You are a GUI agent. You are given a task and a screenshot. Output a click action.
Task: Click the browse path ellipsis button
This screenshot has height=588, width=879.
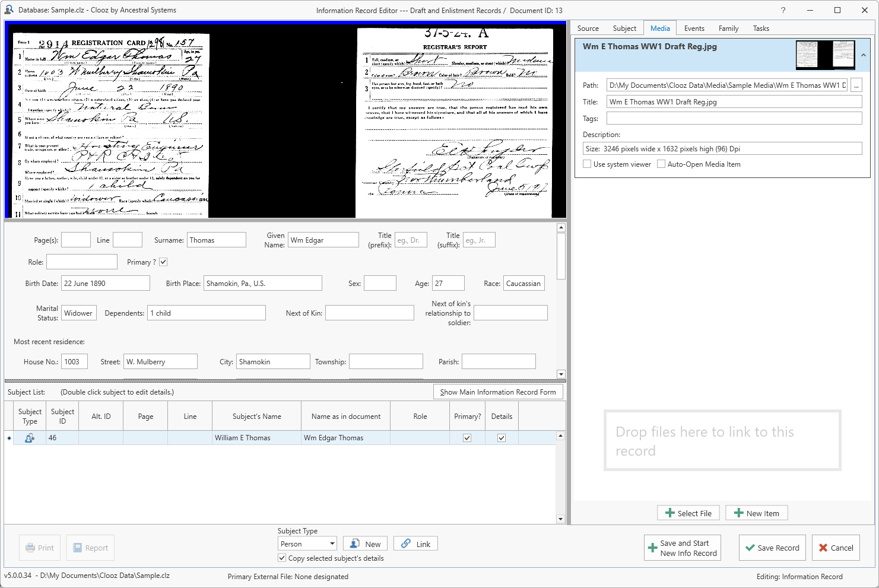coord(856,85)
